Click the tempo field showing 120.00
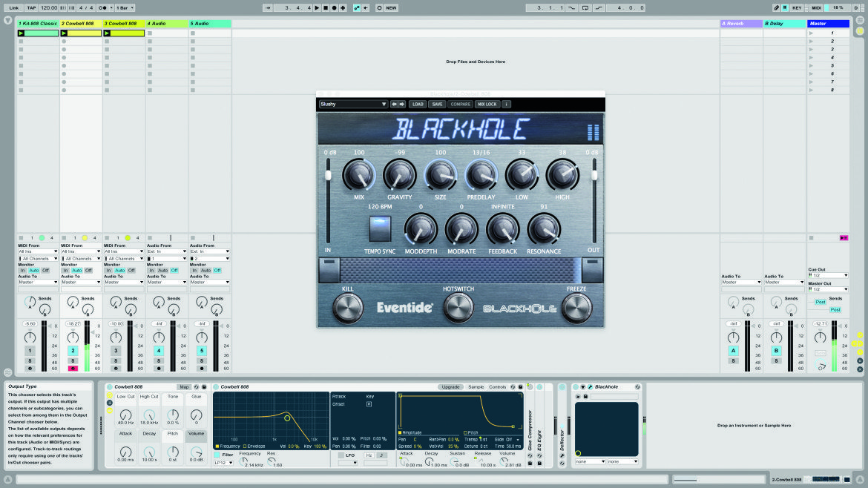The height and width of the screenshot is (488, 868). pos(49,7)
